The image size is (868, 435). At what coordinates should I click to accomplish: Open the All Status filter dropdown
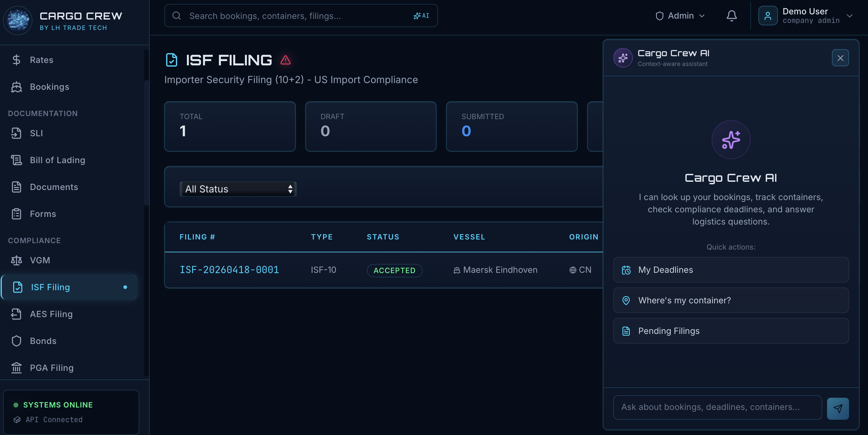[238, 189]
